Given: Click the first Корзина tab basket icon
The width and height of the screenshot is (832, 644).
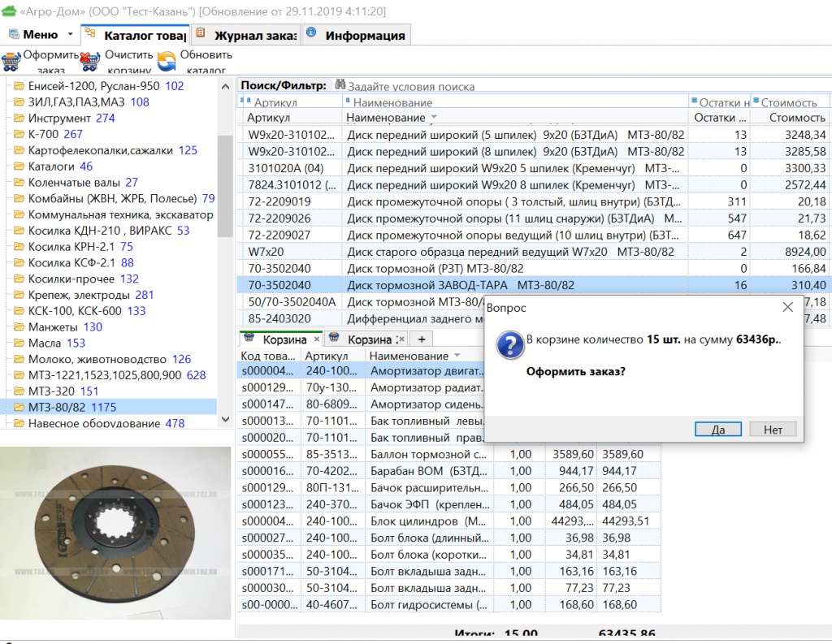Looking at the screenshot, I should click(x=248, y=338).
